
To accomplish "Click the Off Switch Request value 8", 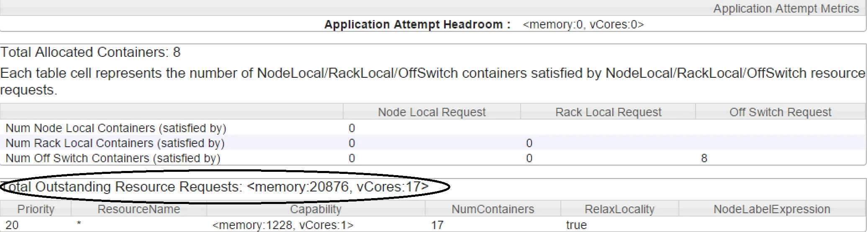I will [x=704, y=158].
